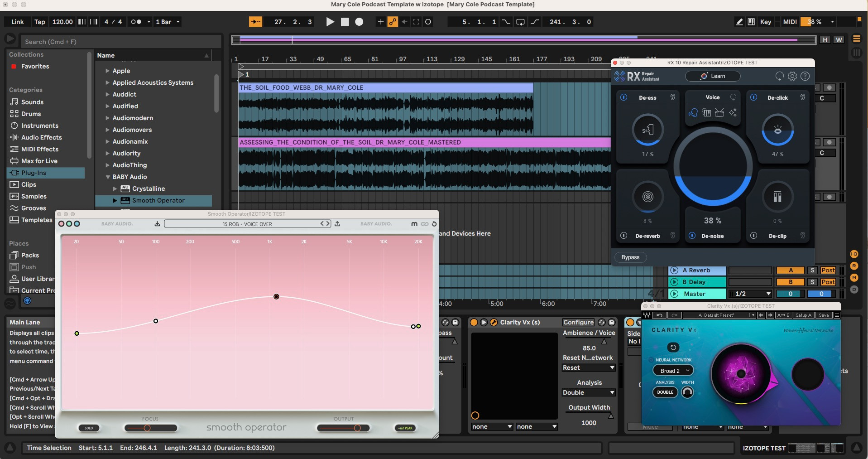Toggle the De-click module power button
The width and height of the screenshot is (868, 459).
point(753,97)
